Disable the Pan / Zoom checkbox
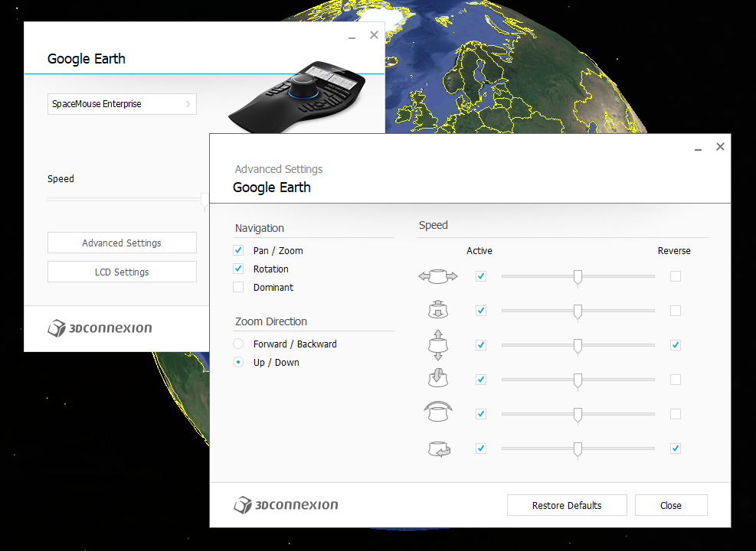 click(238, 250)
